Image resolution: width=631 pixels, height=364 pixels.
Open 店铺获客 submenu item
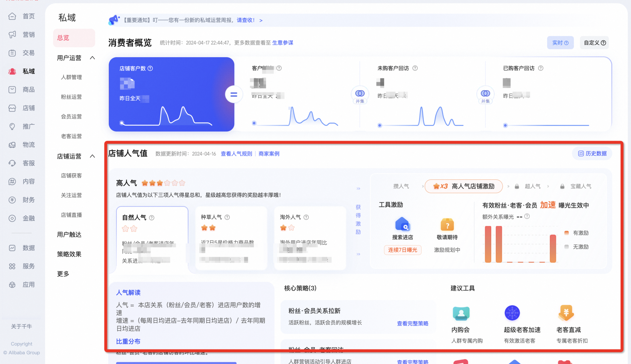pyautogui.click(x=71, y=176)
